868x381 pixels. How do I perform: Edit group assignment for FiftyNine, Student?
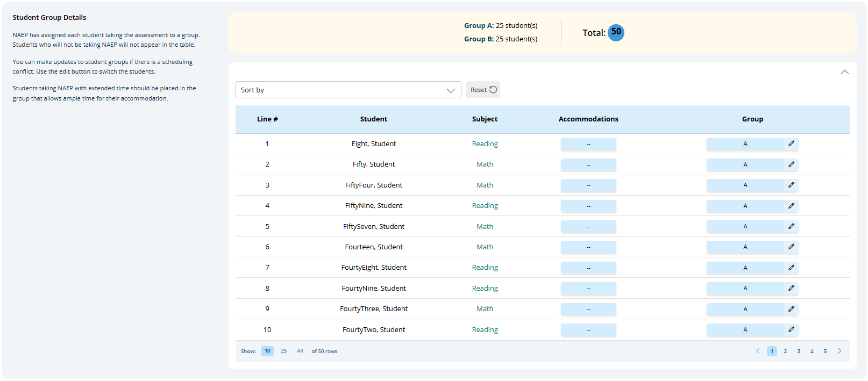791,206
